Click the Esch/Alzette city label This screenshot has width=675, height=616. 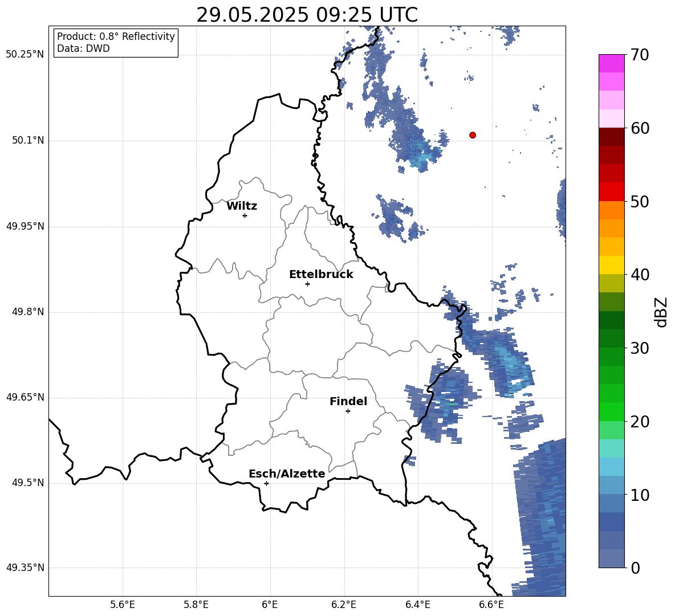pyautogui.click(x=287, y=474)
